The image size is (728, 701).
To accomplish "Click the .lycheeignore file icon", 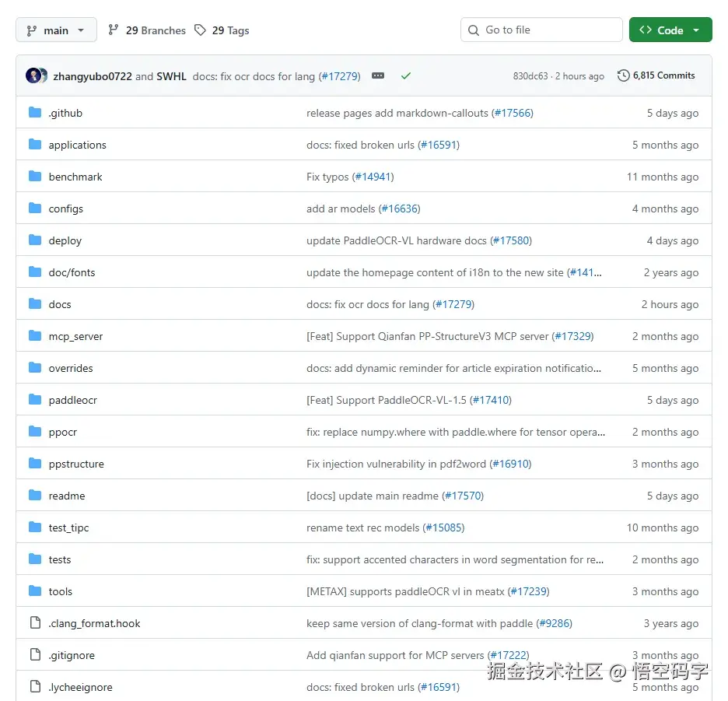I will 35,687.
